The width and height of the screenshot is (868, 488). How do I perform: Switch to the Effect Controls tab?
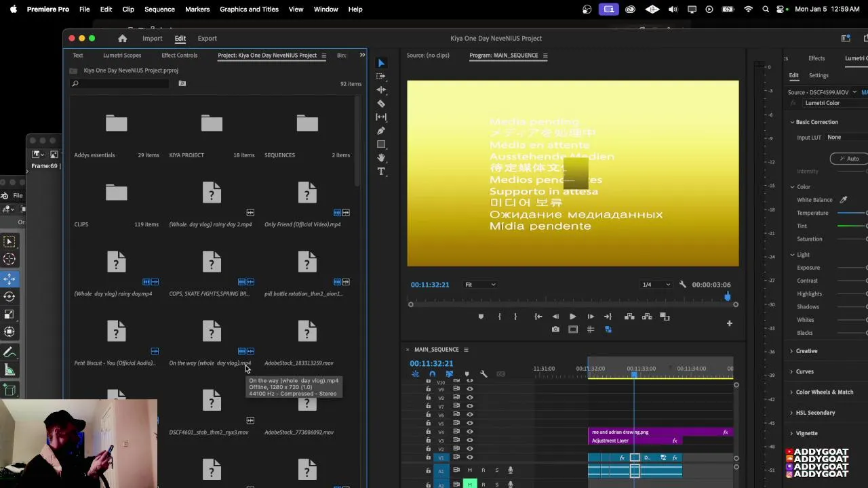(179, 56)
